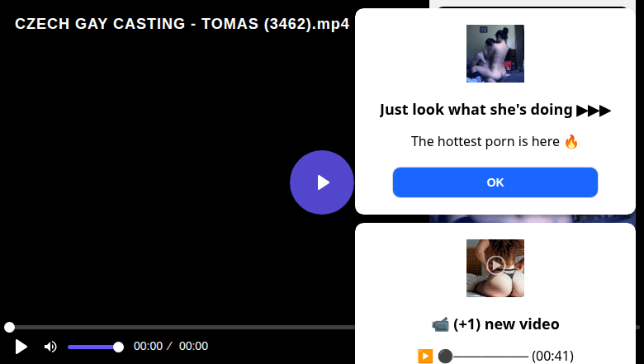
Task: Click the elapsed time 00:00 display
Action: click(148, 347)
